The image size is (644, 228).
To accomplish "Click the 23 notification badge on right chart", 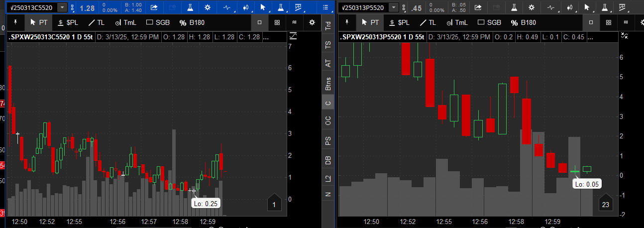I will (605, 204).
